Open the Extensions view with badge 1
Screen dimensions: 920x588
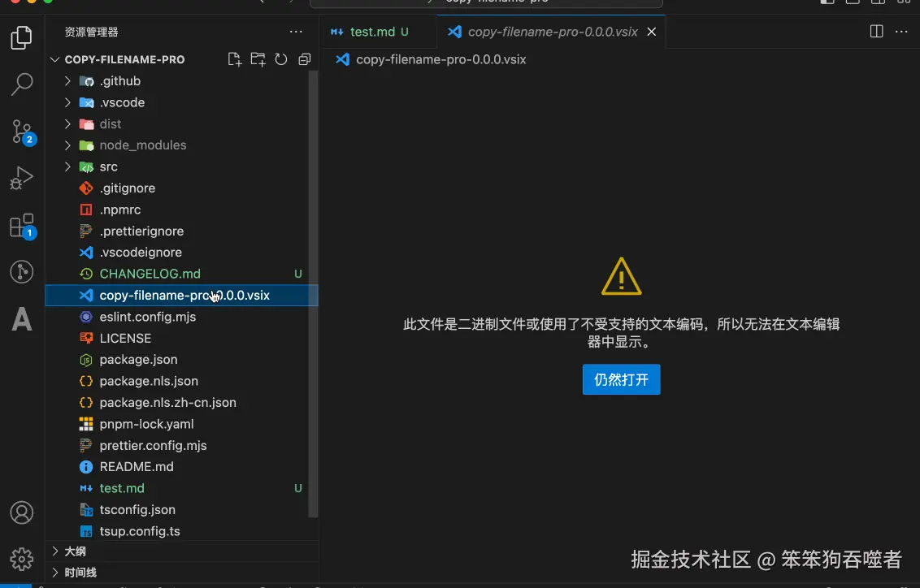(22, 226)
